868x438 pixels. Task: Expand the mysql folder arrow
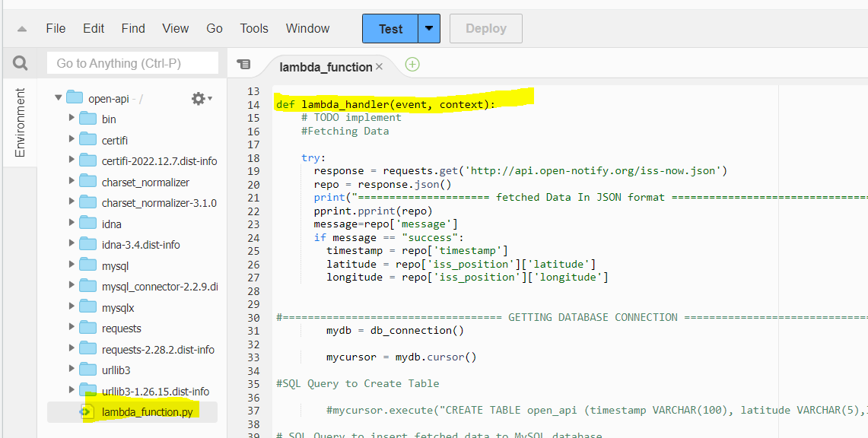pyautogui.click(x=72, y=265)
